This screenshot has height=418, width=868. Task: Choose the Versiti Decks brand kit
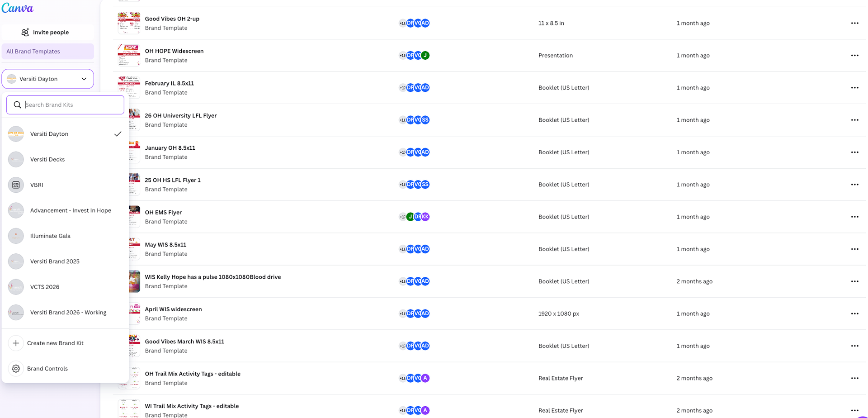(65, 159)
